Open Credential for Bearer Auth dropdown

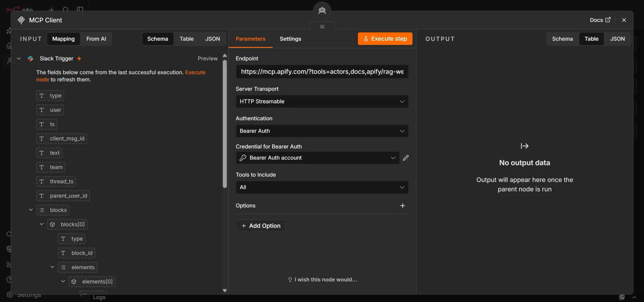(x=317, y=158)
